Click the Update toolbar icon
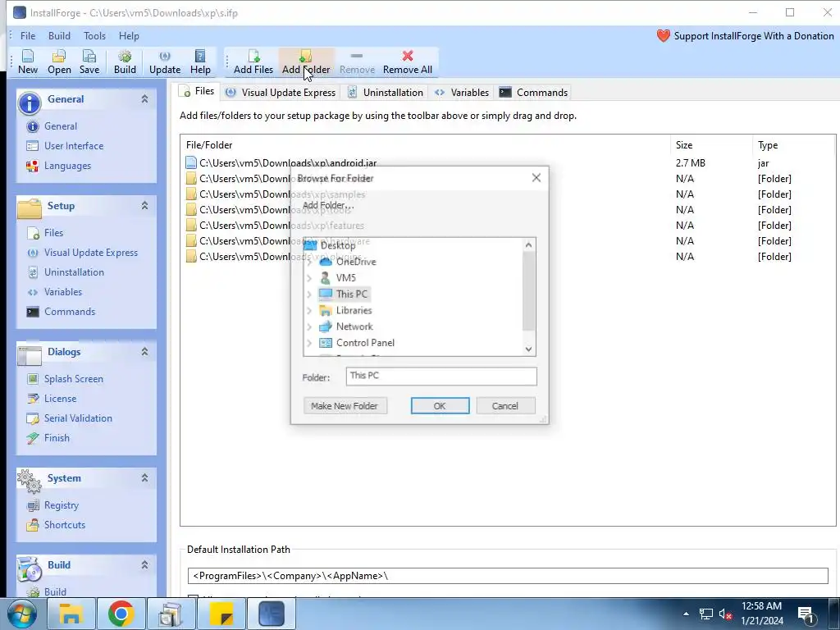This screenshot has height=630, width=840. 164,62
